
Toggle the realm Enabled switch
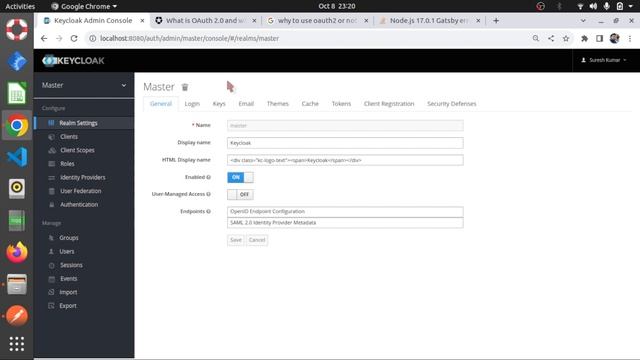pyautogui.click(x=240, y=177)
